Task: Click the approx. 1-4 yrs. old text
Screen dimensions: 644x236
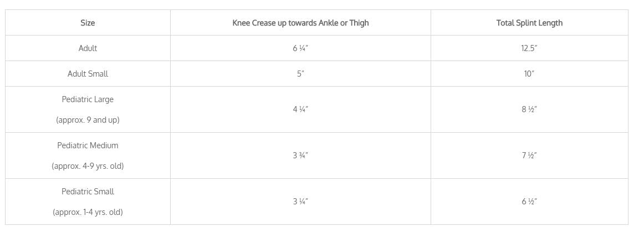Action: (88, 212)
